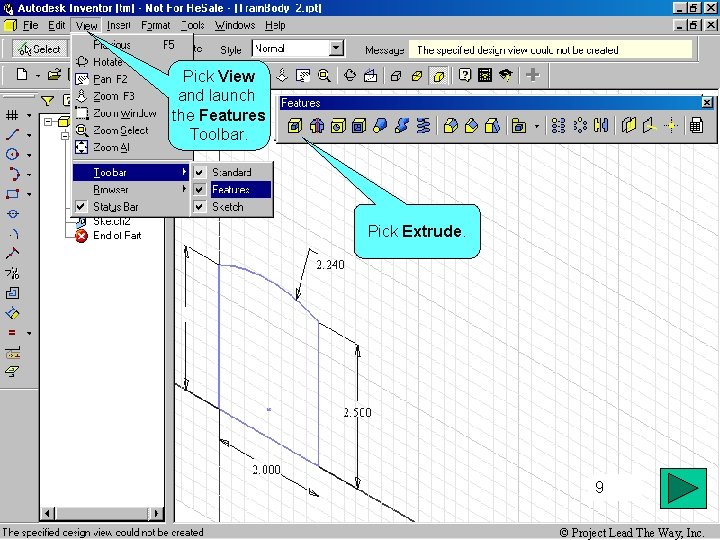Select the Two Point Rectangle tool
Image resolution: width=720 pixels, height=540 pixels.
[x=12, y=194]
